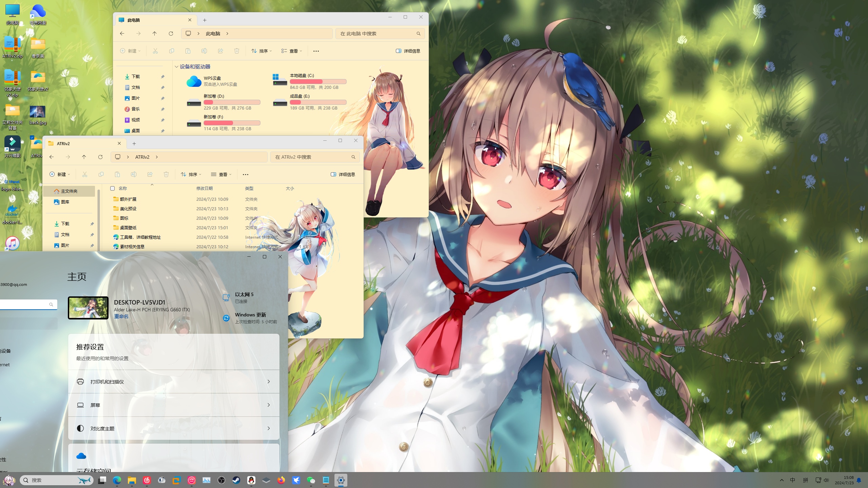Click the more options ellipsis in ATRIv2 toolbar

246,175
